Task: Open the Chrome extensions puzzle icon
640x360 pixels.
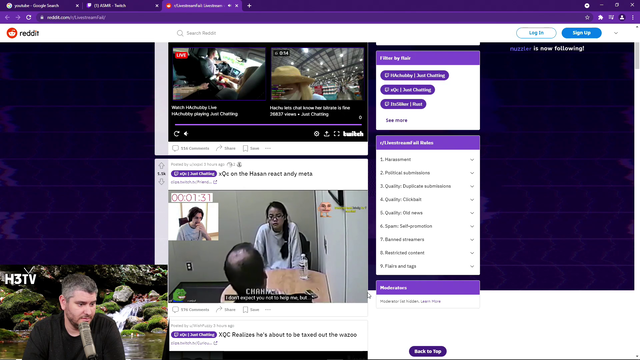Action: click(x=600, y=18)
